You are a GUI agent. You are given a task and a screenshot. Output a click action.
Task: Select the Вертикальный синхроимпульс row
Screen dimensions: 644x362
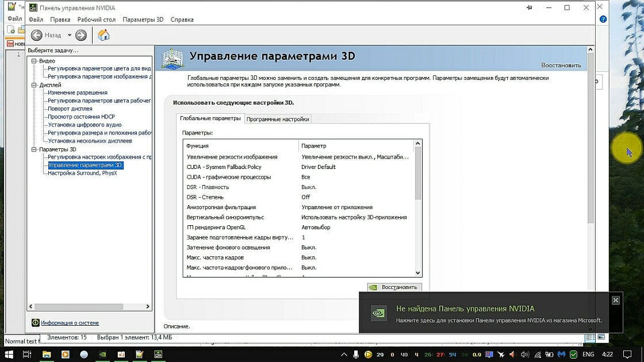tap(299, 218)
